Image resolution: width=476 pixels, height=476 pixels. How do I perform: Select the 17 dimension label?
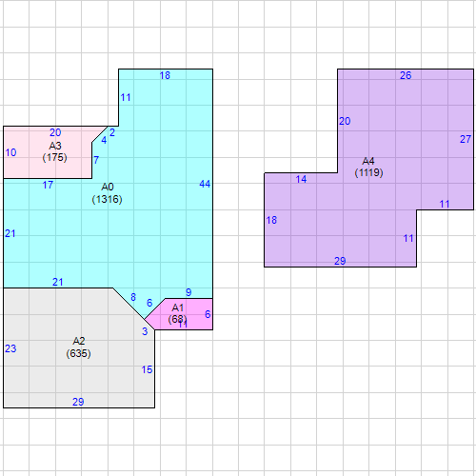tap(48, 185)
